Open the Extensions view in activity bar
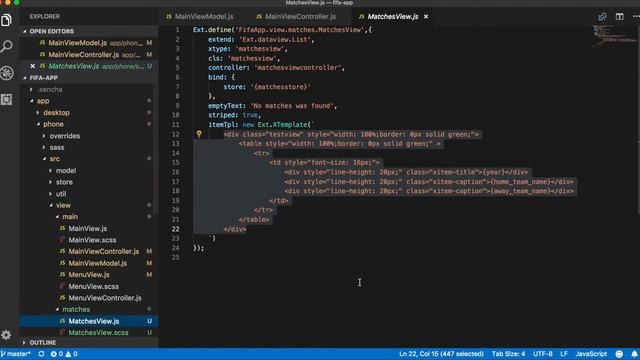The width and height of the screenshot is (640, 360). click(7, 99)
